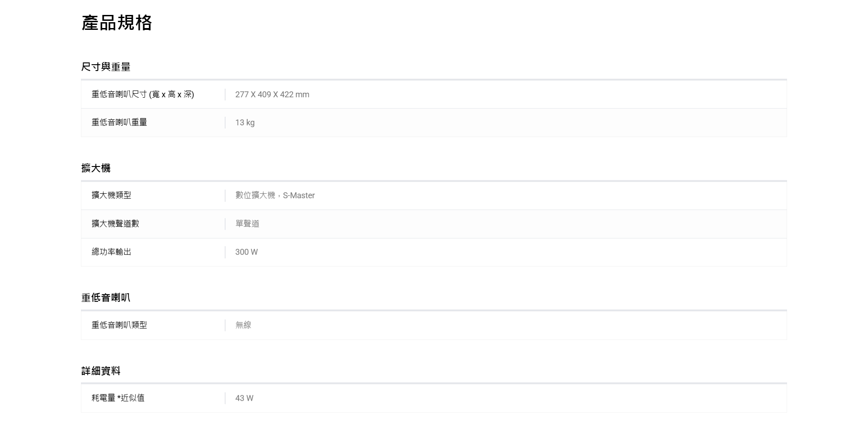Click the 擴大機類型 row label
The image size is (868, 428).
(x=111, y=195)
